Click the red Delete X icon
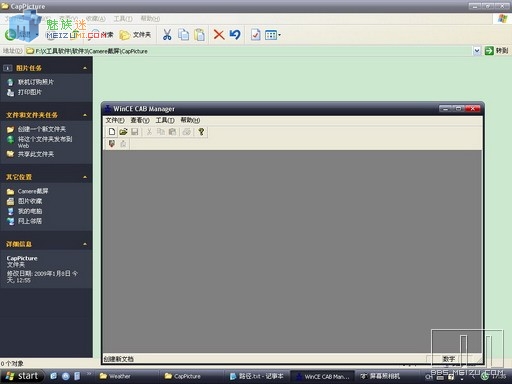512x384 pixels. pyautogui.click(x=219, y=35)
